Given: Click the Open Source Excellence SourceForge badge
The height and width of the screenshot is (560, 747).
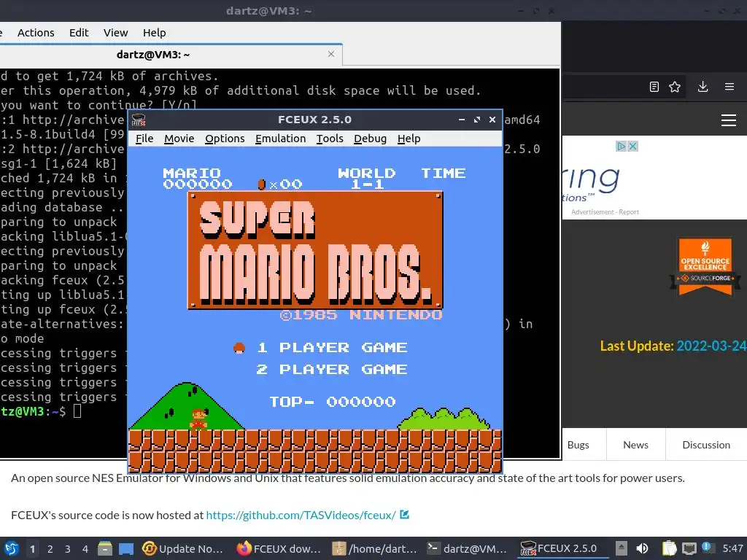Looking at the screenshot, I should pyautogui.click(x=705, y=267).
